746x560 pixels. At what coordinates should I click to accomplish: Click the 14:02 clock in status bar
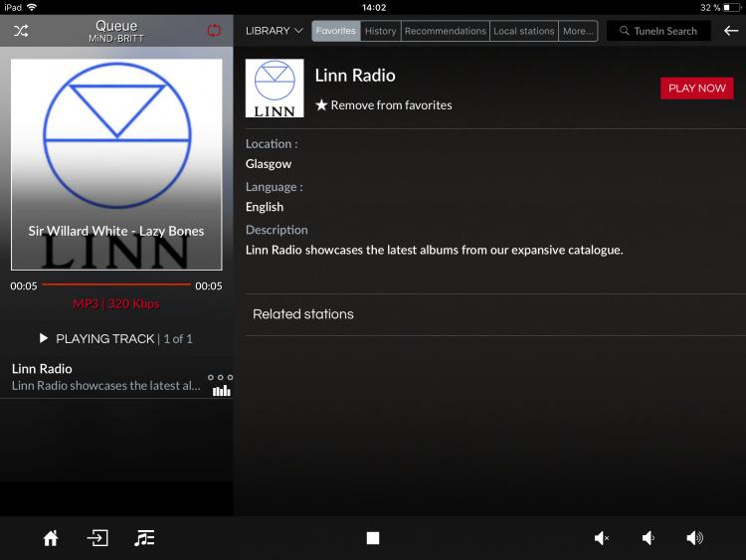[374, 7]
